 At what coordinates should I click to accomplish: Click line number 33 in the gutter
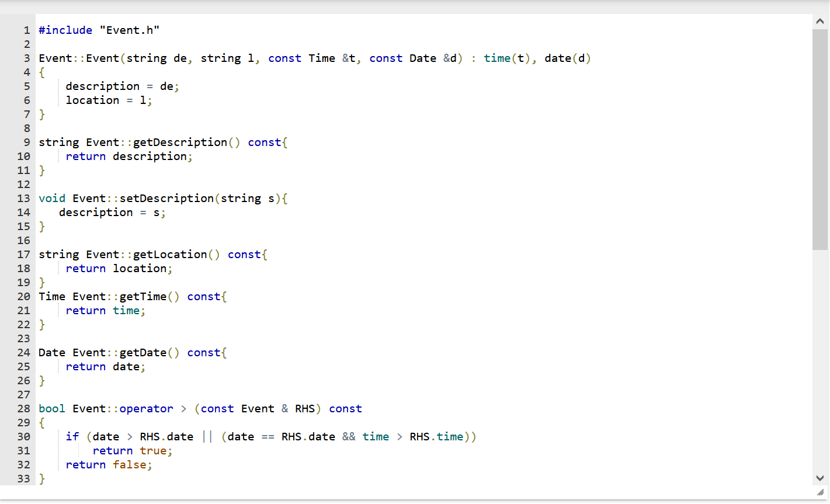coord(23,478)
